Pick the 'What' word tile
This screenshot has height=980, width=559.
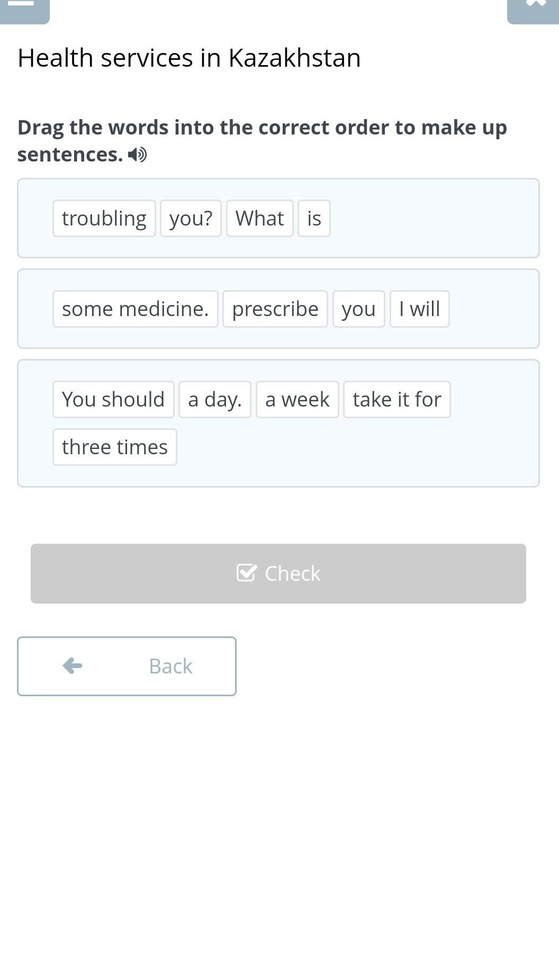[x=259, y=218]
